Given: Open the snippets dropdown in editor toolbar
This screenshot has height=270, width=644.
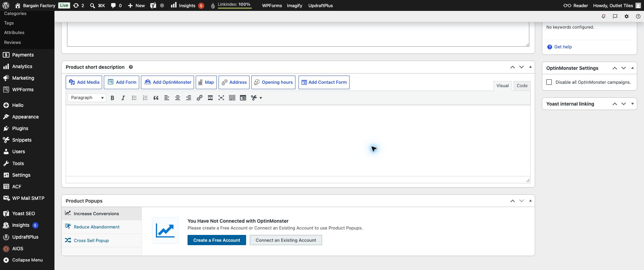Looking at the screenshot, I should coord(257,98).
